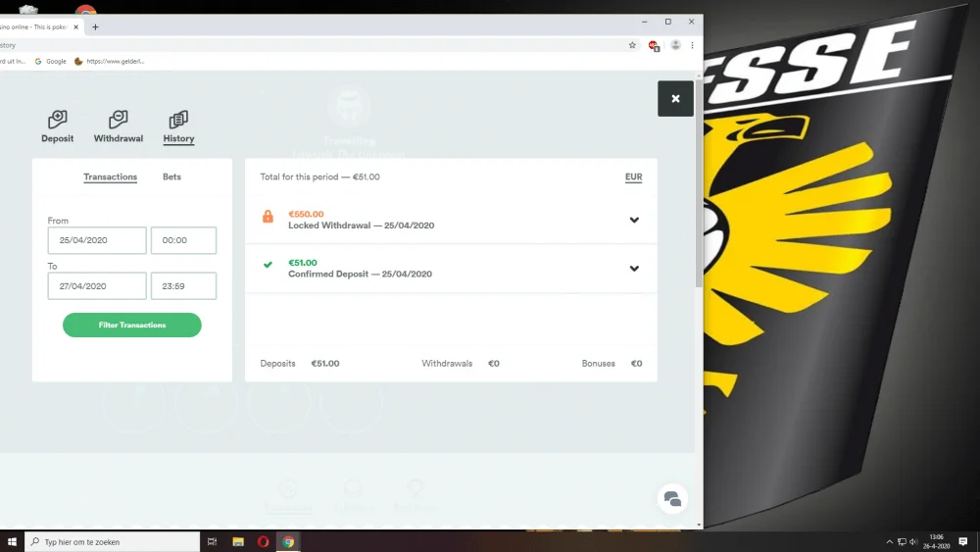Click the green check icon on Confirmed Deposit
The image size is (980, 552).
tap(268, 265)
